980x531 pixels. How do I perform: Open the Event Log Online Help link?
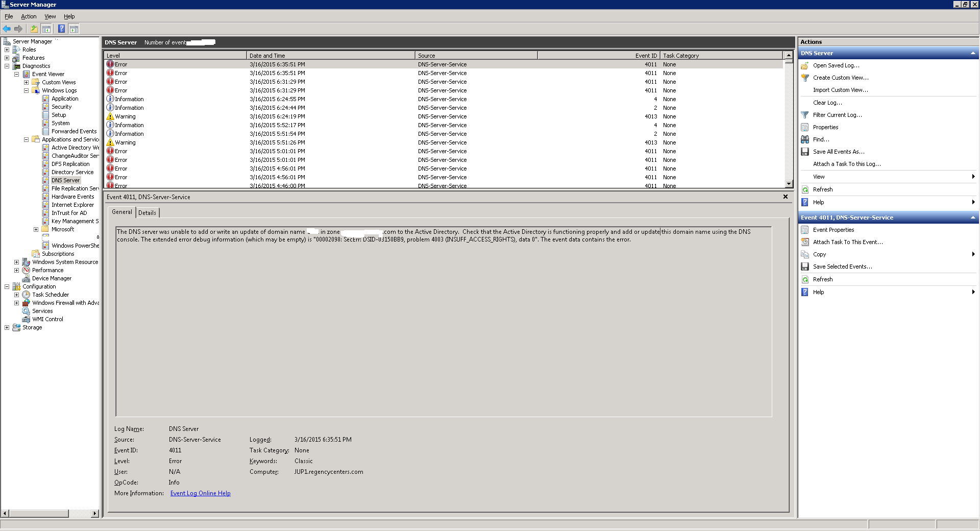pos(200,493)
